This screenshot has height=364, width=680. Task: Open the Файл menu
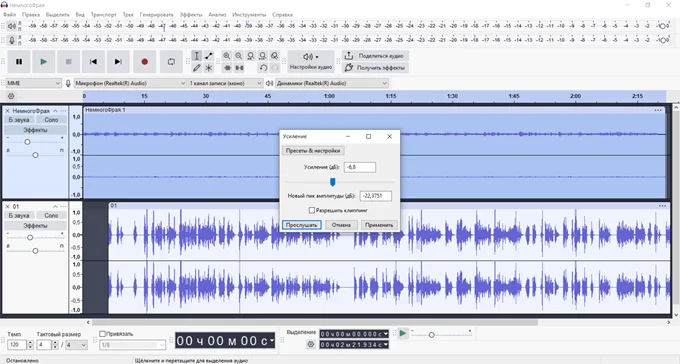(9, 14)
